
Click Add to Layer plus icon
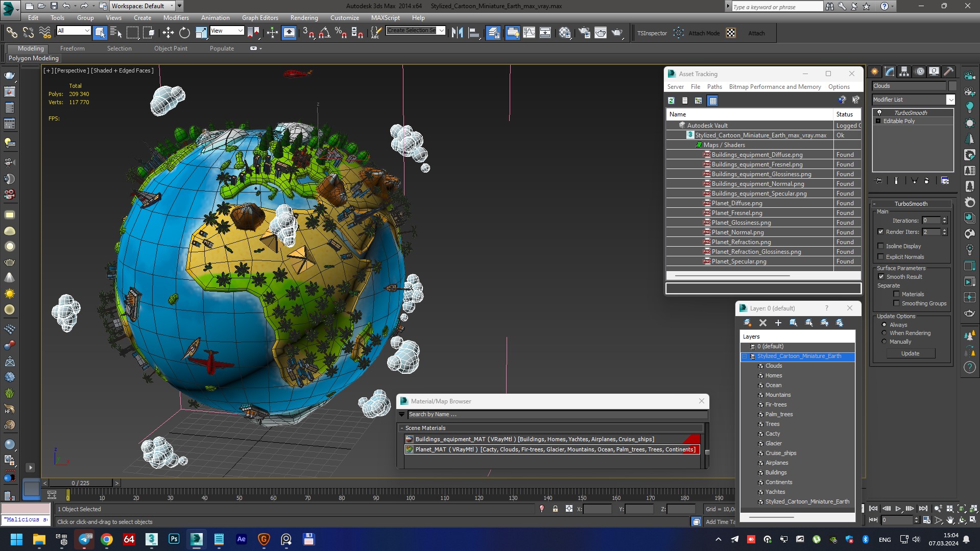(x=778, y=323)
